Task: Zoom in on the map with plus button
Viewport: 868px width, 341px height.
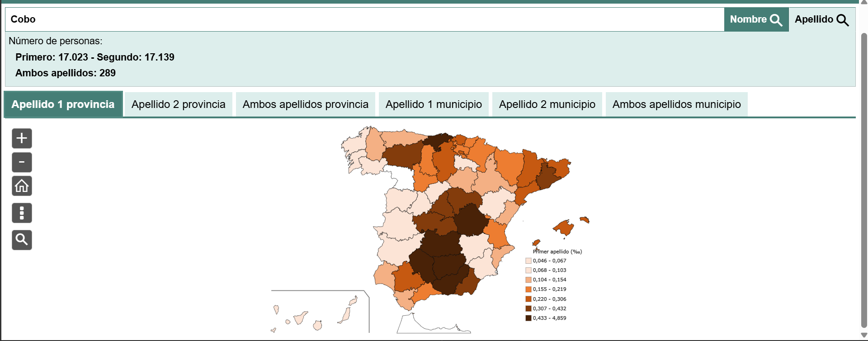Action: pyautogui.click(x=22, y=138)
